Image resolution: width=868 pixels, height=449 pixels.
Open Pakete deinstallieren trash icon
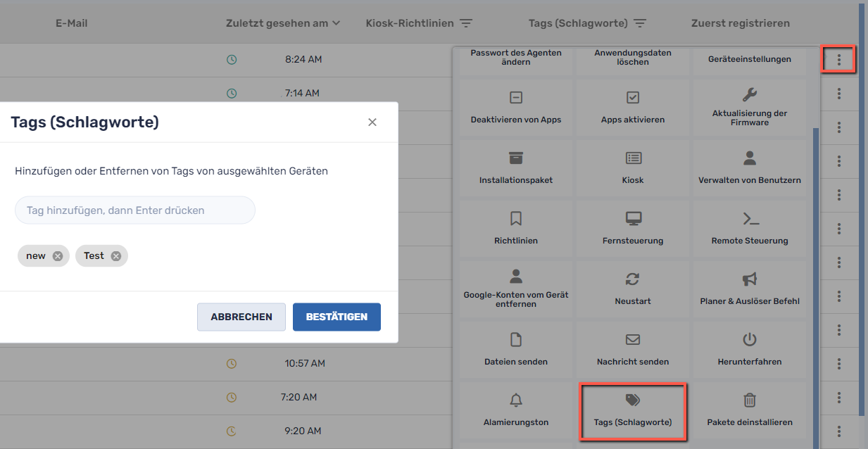click(x=749, y=399)
